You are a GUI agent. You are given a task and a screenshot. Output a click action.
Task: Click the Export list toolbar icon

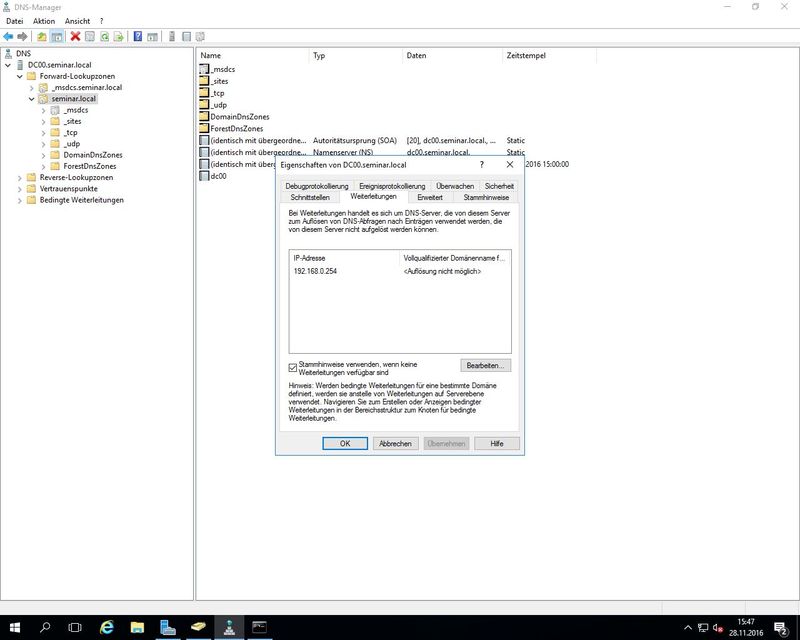click(x=119, y=37)
